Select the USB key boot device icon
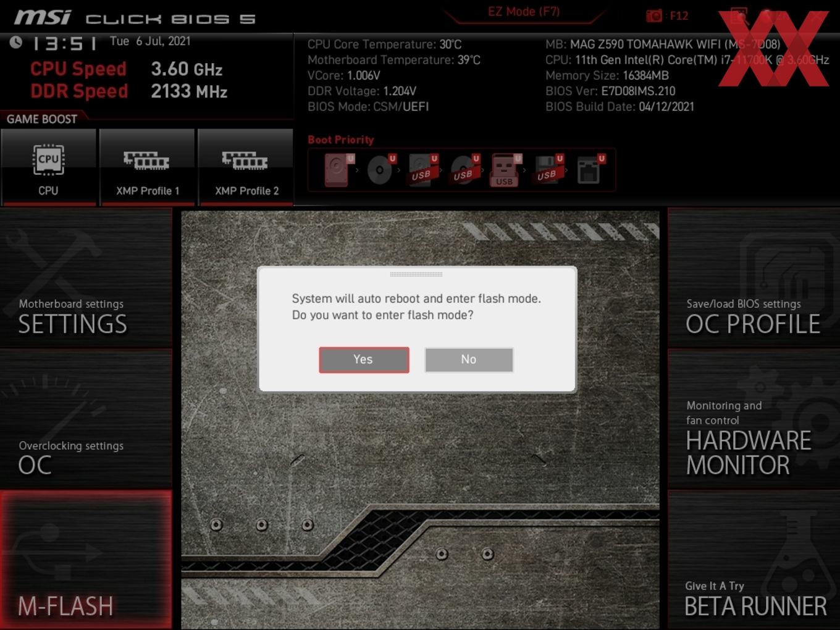 click(506, 170)
